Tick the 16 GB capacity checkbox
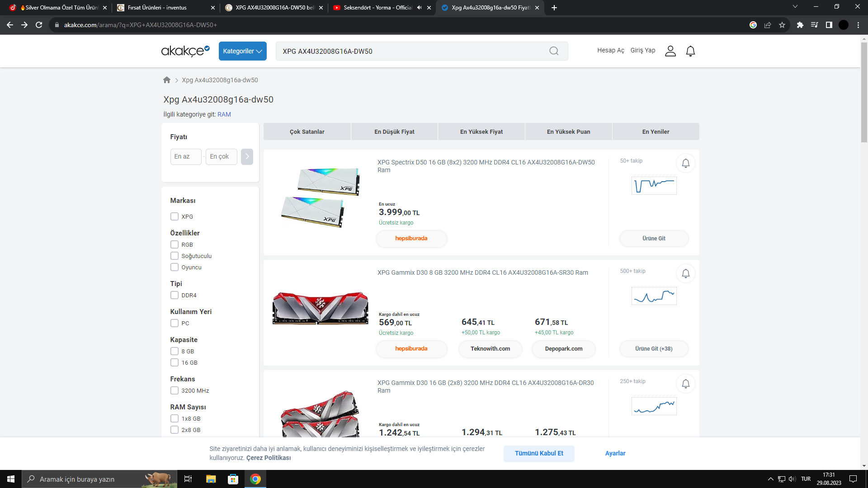The image size is (868, 488). [x=175, y=362]
